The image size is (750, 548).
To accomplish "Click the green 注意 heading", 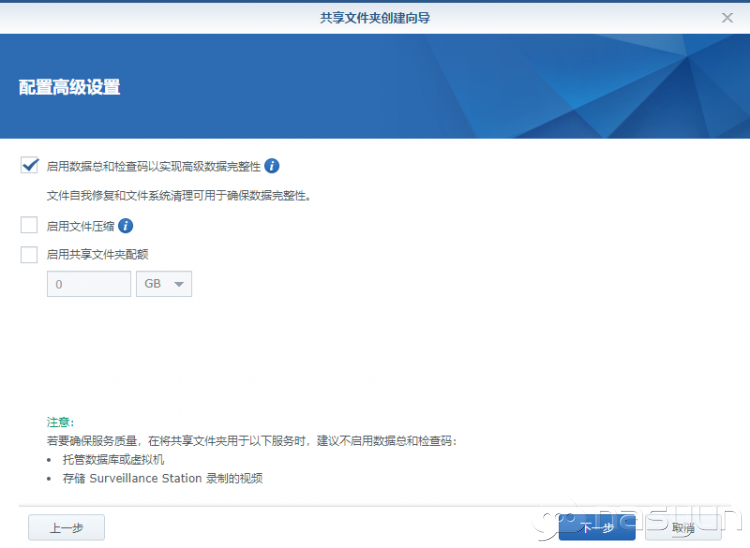I will [x=60, y=422].
